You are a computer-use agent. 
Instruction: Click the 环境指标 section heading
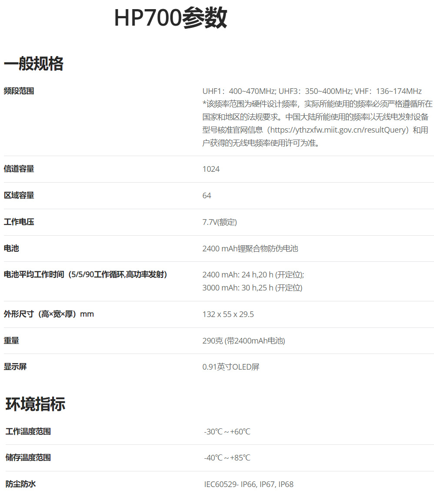[36, 404]
